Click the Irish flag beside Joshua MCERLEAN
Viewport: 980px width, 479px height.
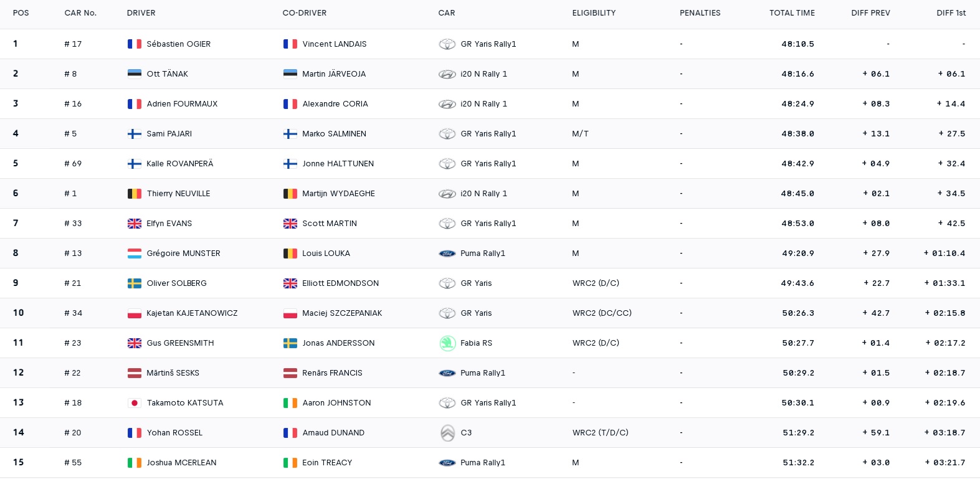(134, 463)
